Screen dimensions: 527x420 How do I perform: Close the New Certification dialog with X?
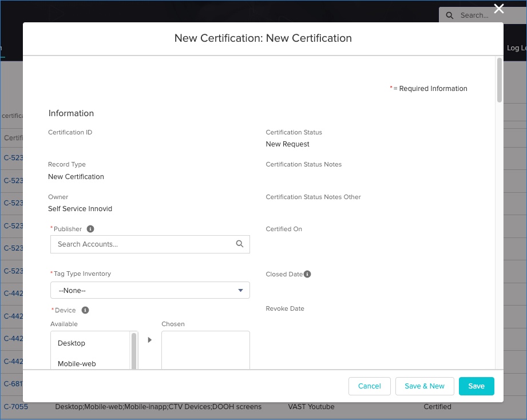pyautogui.click(x=499, y=9)
